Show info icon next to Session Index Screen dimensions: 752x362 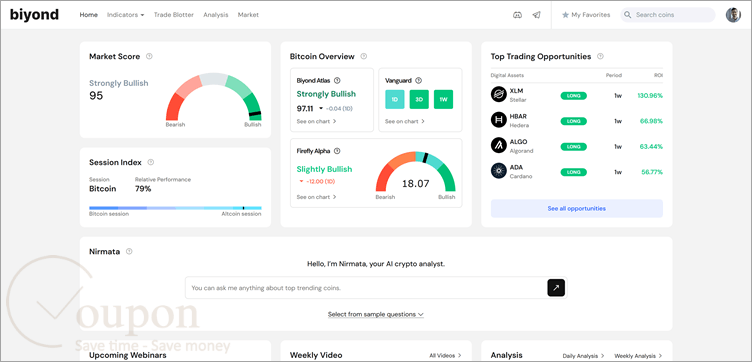tap(151, 162)
